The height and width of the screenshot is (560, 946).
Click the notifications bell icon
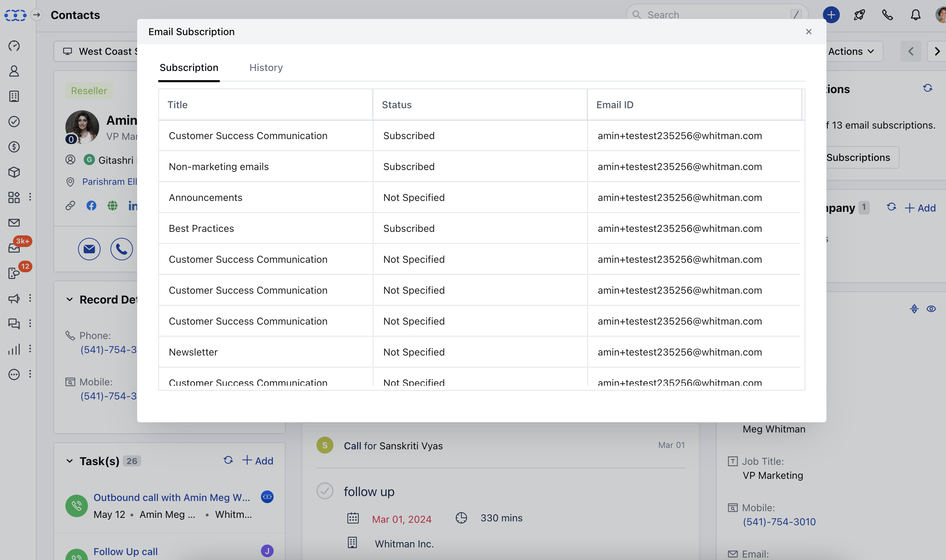click(915, 15)
